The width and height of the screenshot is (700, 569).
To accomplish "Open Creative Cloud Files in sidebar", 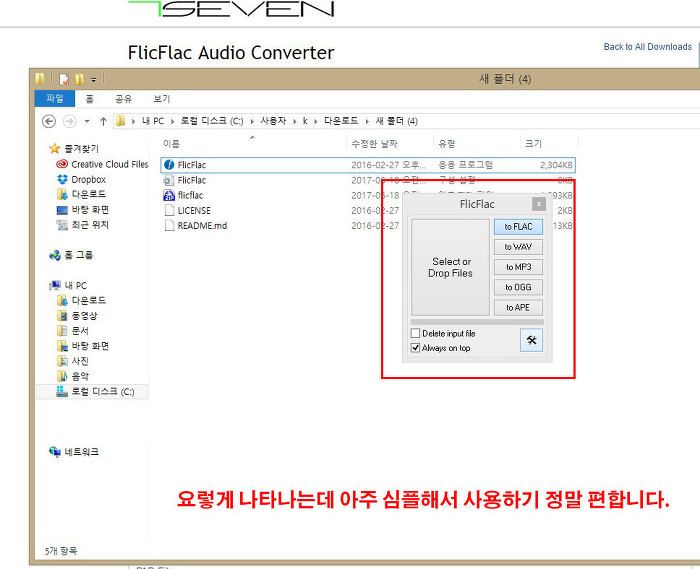I will pos(102,164).
